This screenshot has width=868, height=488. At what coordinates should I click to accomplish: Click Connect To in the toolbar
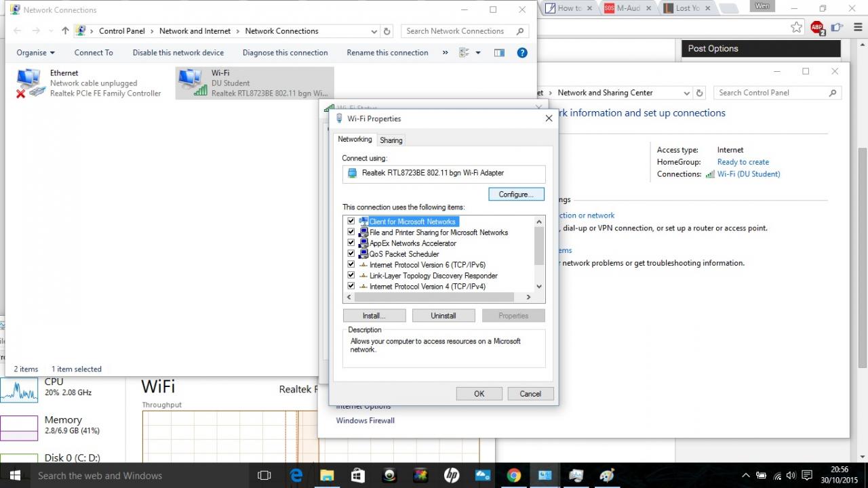coord(94,52)
